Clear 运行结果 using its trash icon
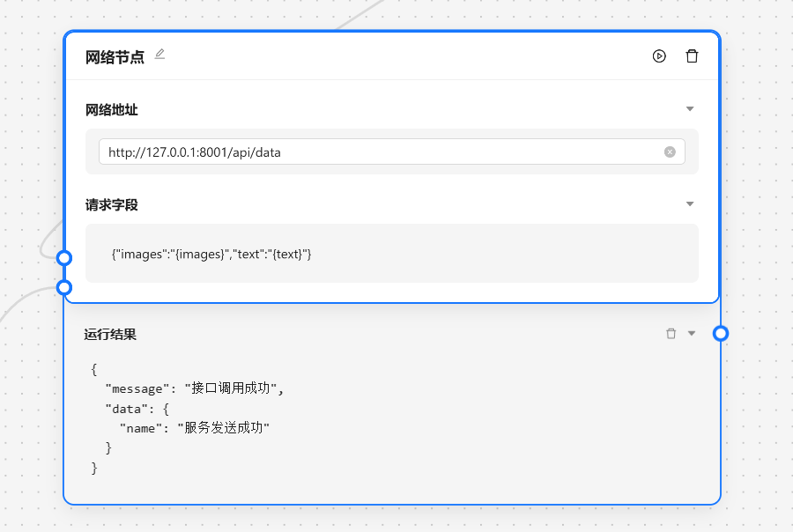 coord(671,334)
